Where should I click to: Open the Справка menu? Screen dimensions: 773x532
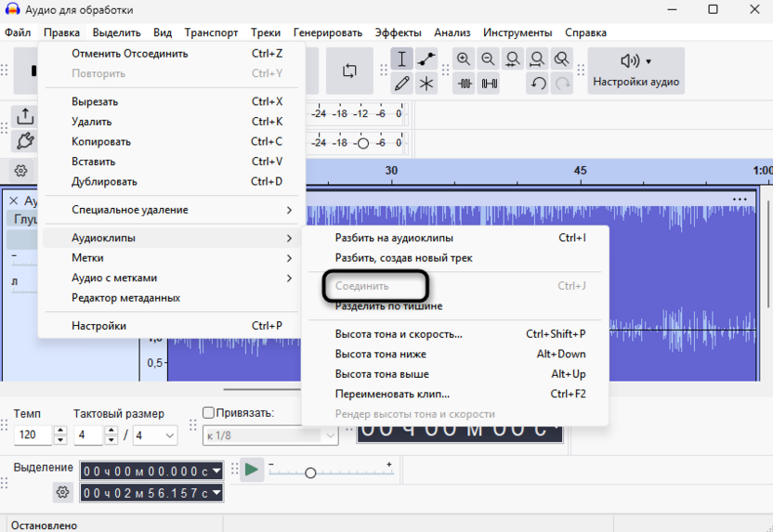[585, 32]
